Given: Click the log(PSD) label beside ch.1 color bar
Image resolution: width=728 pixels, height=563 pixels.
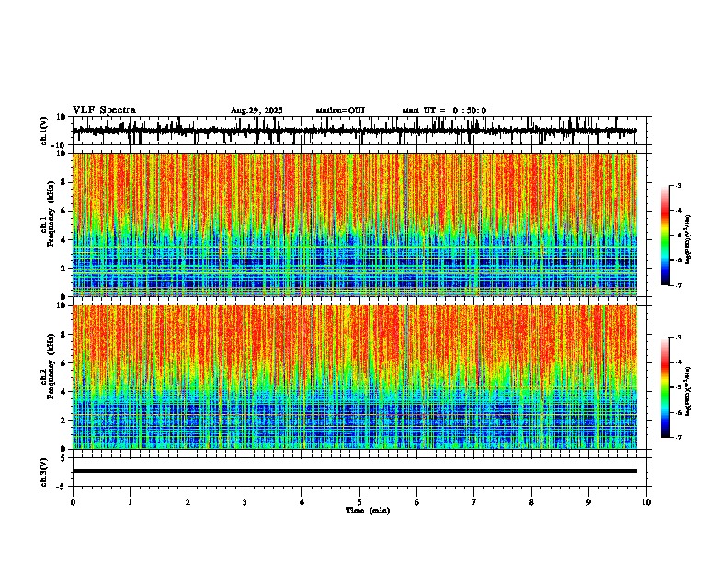Looking at the screenshot, I should 688,240.
